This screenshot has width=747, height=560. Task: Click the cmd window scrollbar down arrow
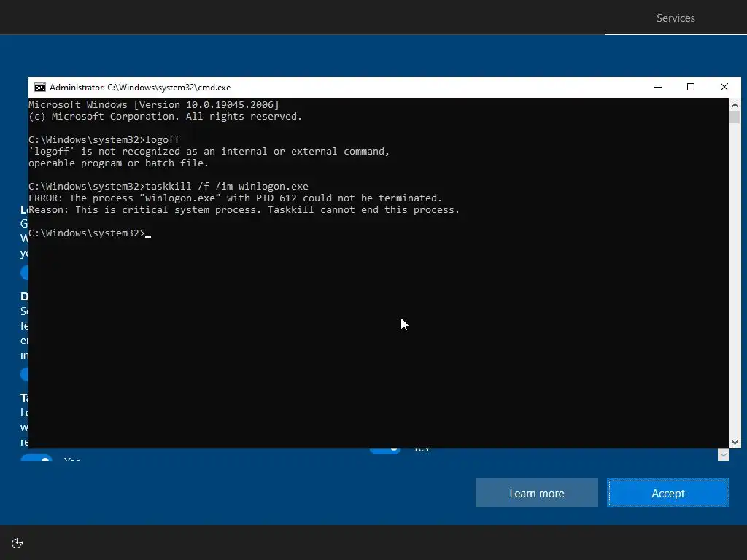click(x=735, y=443)
